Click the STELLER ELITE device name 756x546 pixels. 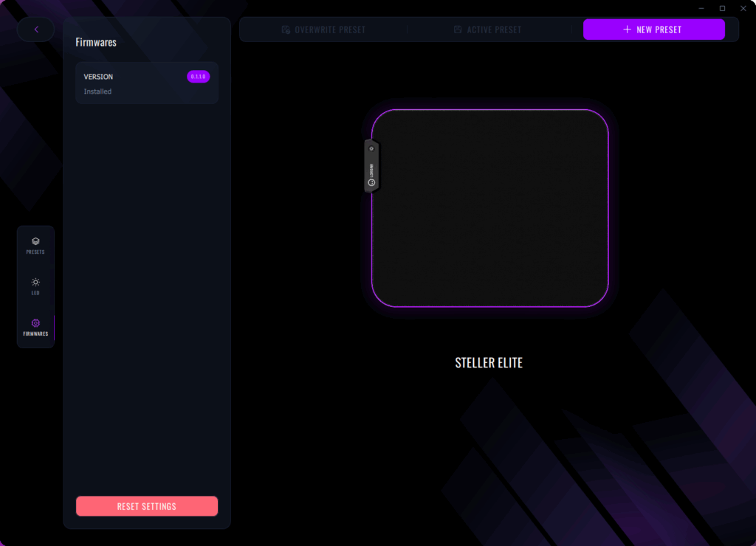coord(489,363)
